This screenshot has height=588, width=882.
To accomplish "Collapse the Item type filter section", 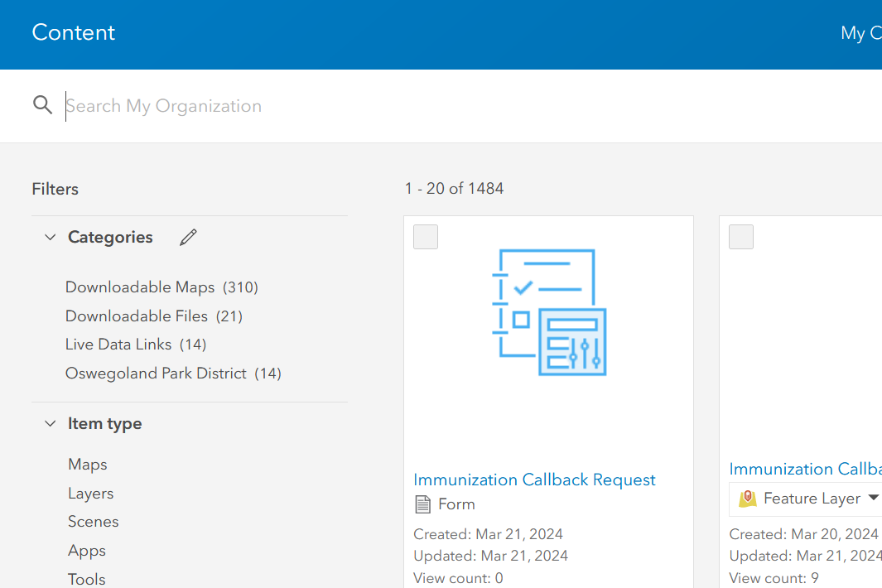I will pyautogui.click(x=50, y=422).
